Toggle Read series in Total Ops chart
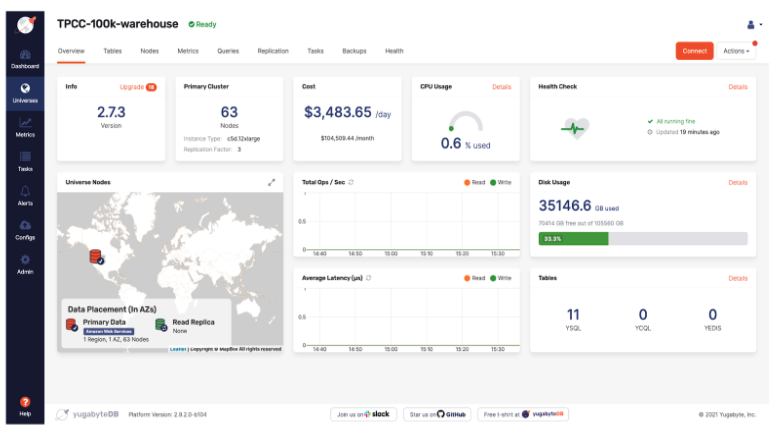Image resolution: width=777 pixels, height=433 pixels. click(474, 182)
